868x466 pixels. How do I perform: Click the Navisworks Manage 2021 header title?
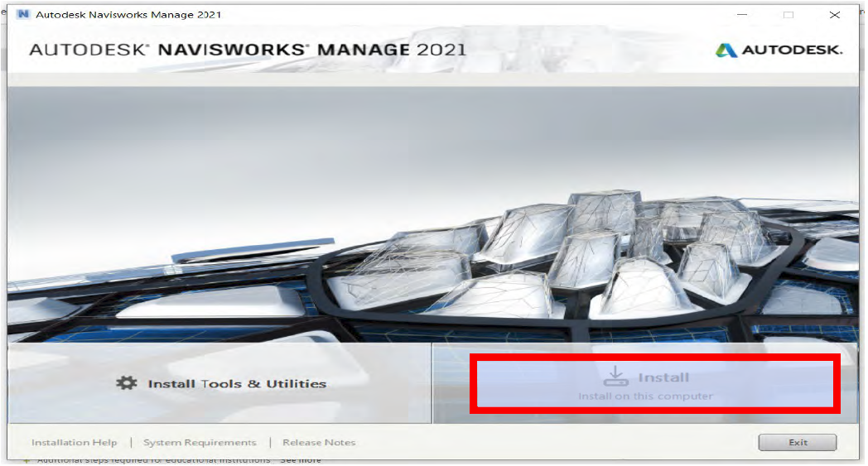click(x=248, y=50)
